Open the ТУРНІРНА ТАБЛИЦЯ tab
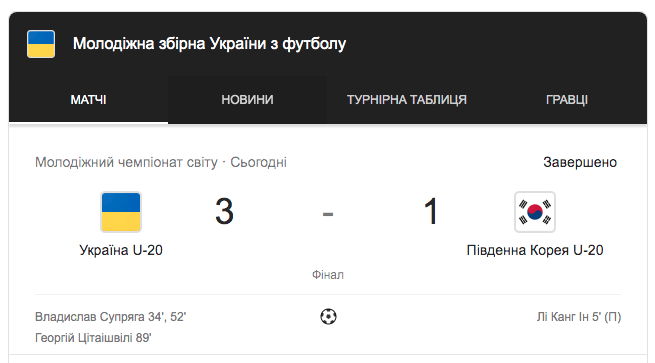 [x=407, y=100]
